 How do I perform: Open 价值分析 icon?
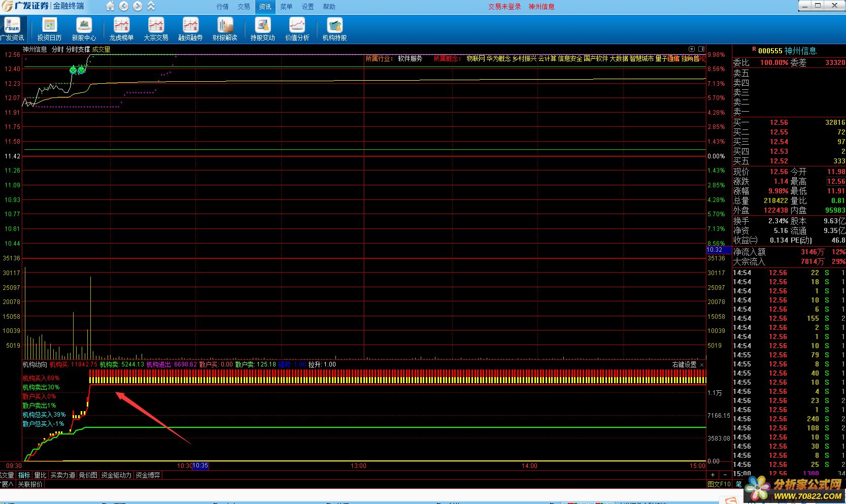click(297, 29)
